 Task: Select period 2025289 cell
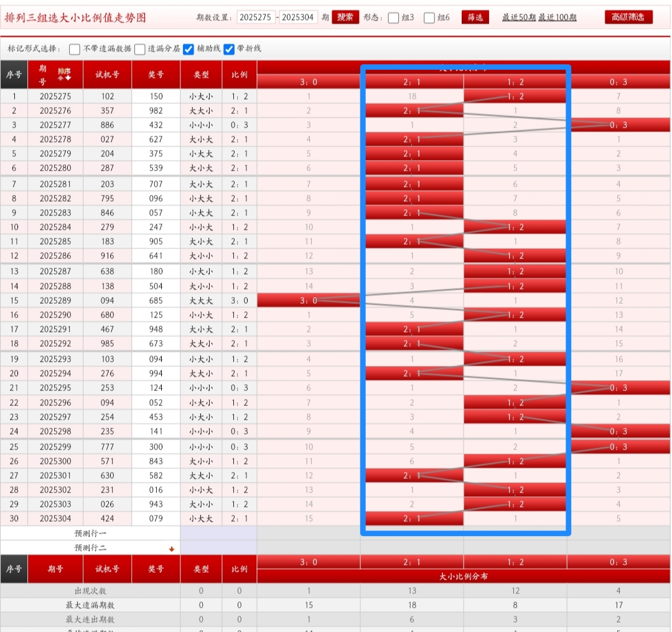[x=55, y=301]
